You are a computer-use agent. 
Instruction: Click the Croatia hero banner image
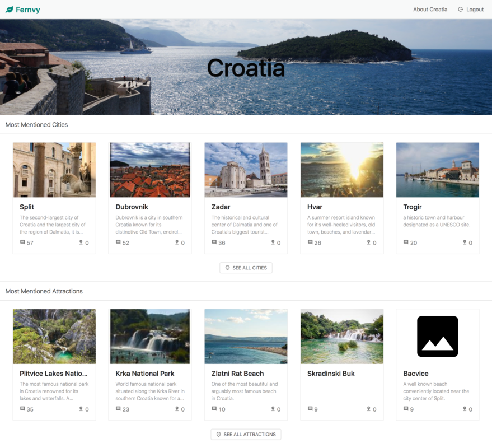tap(246, 67)
